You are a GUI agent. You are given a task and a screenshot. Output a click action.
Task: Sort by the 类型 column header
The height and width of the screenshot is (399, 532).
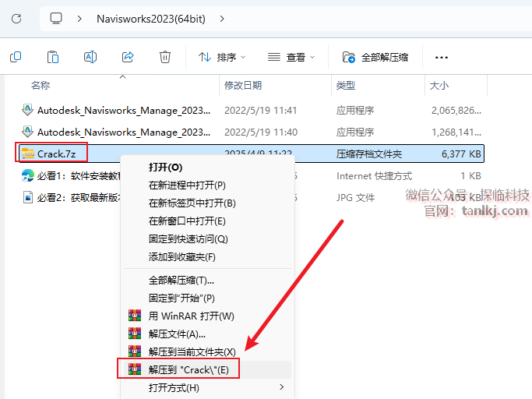point(345,85)
